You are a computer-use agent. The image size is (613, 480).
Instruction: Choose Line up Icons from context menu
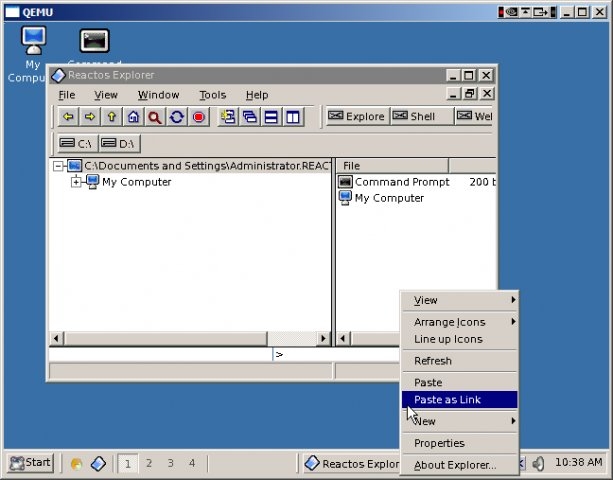460,339
